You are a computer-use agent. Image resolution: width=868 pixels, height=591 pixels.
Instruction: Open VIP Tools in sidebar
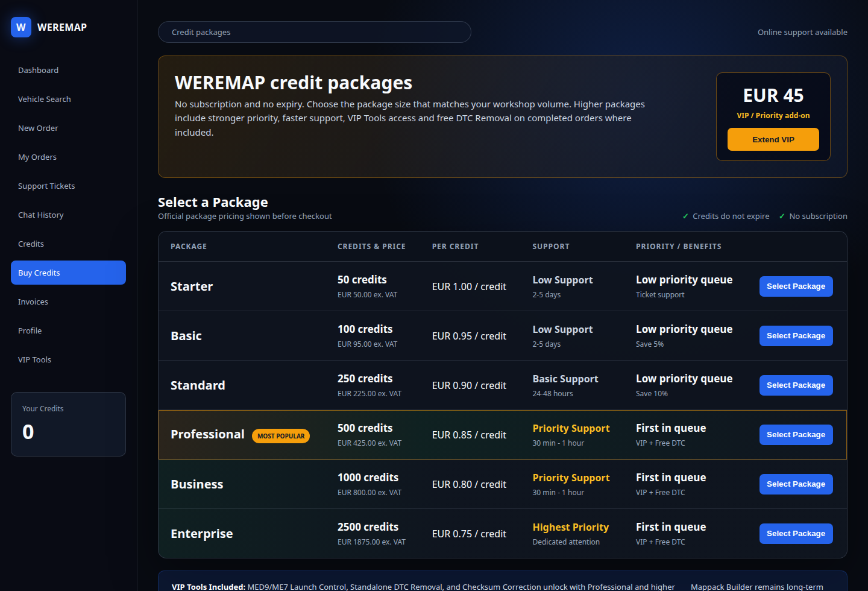[68, 359]
